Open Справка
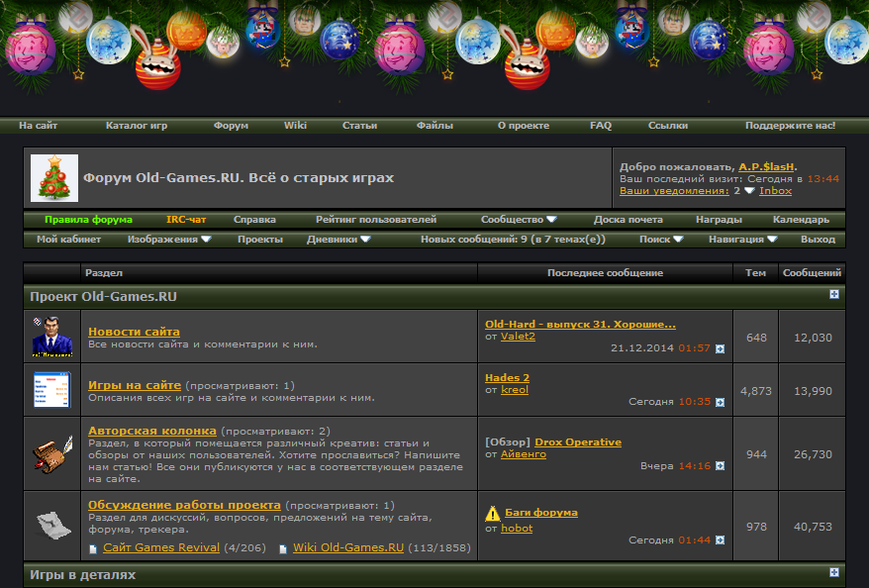 tap(254, 220)
